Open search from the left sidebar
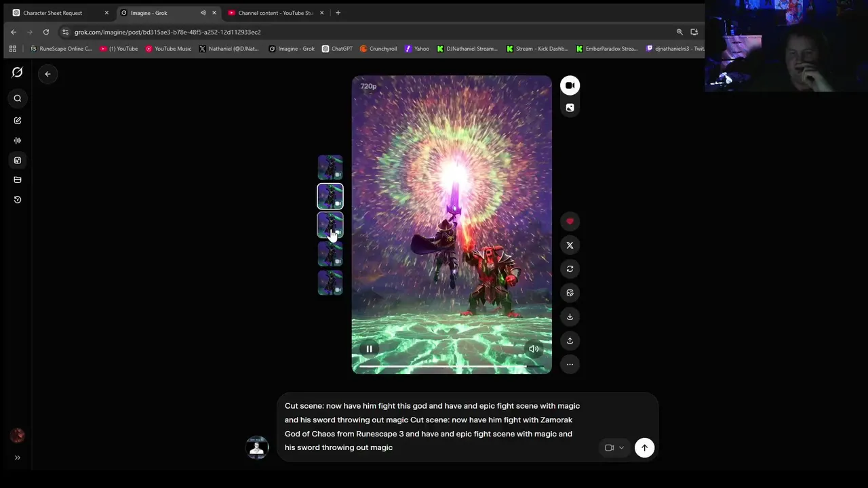The height and width of the screenshot is (488, 868). click(18, 98)
